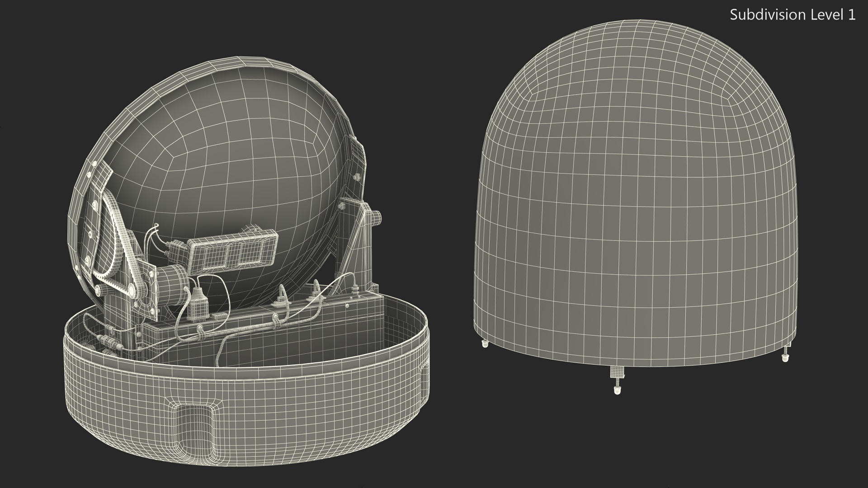Viewport: 868px width, 488px height.
Task: Select the cable connector plug below motor
Action: pyautogui.click(x=198, y=306)
